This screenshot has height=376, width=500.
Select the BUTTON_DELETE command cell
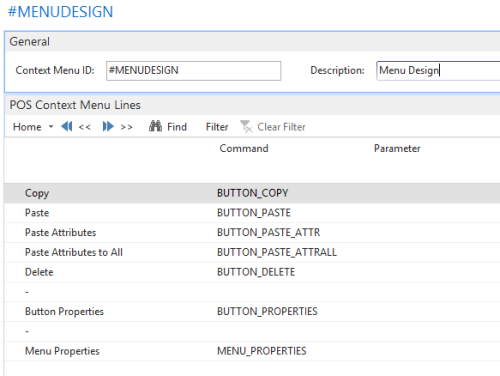click(256, 272)
